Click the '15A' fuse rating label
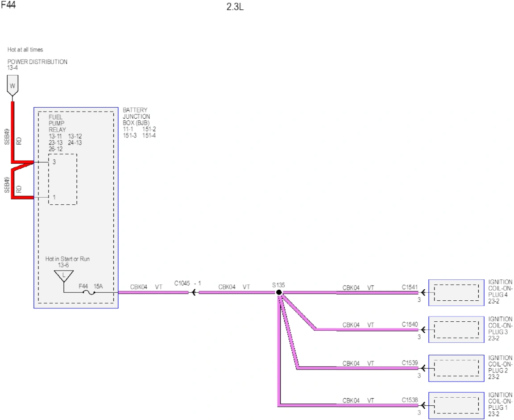This screenshot has height=420, width=514. [x=98, y=286]
